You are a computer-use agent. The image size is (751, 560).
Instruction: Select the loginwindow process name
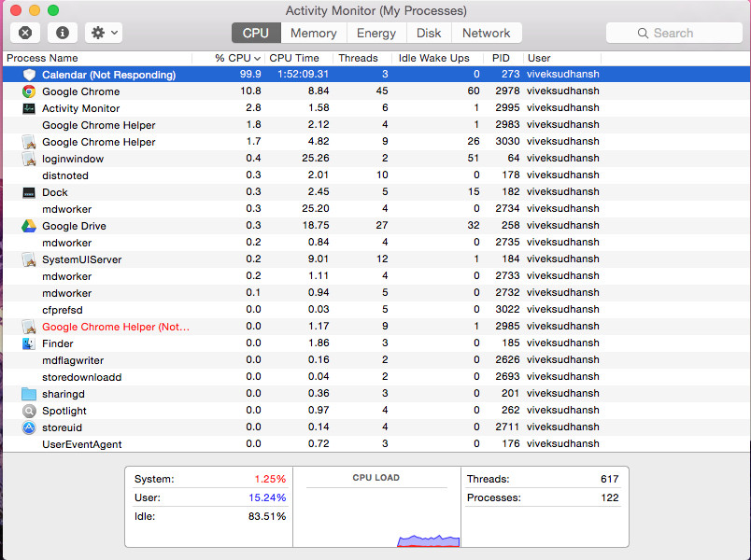point(73,159)
